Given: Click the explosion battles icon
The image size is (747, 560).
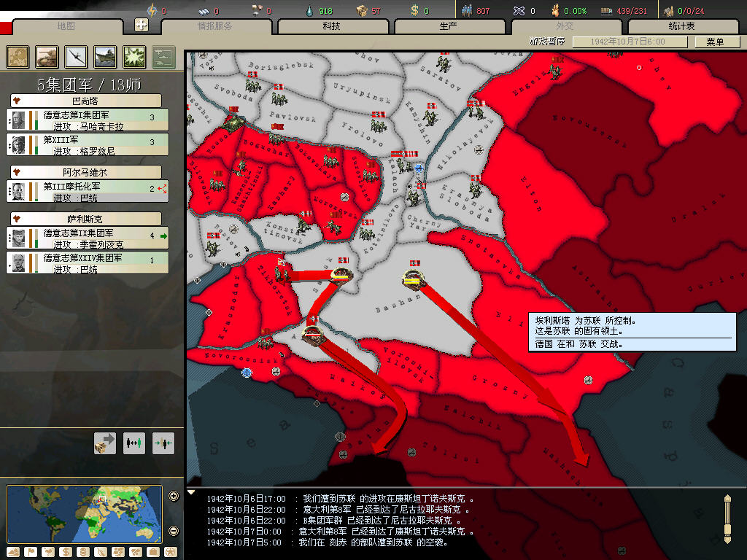Looking at the screenshot, I should [x=134, y=56].
